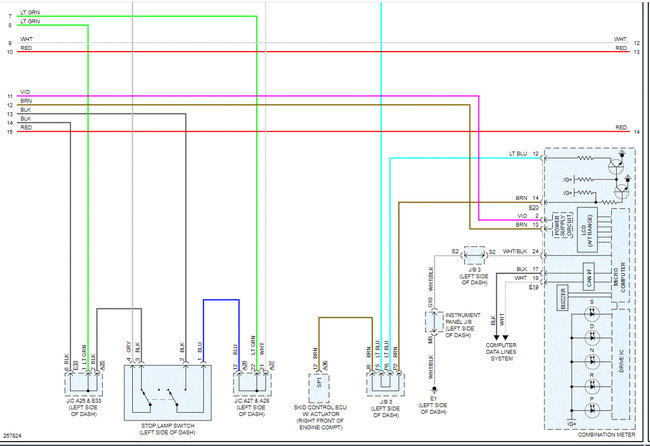Click the WHT/BLK 24 terminal label

pos(520,251)
